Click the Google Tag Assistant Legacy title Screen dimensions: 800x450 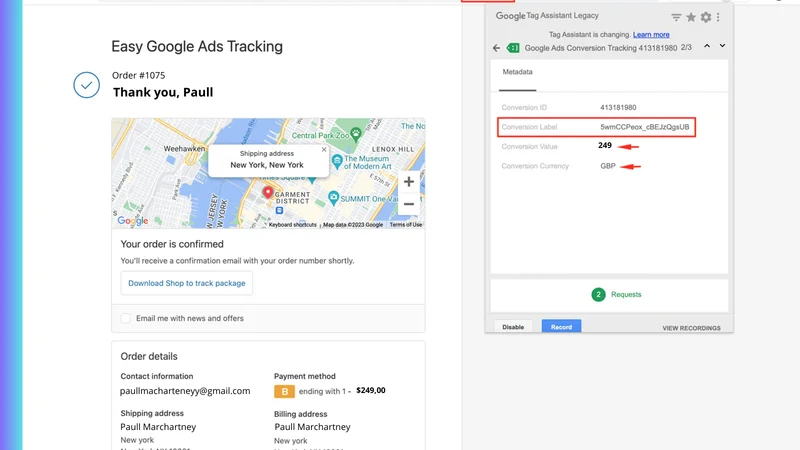click(x=547, y=16)
